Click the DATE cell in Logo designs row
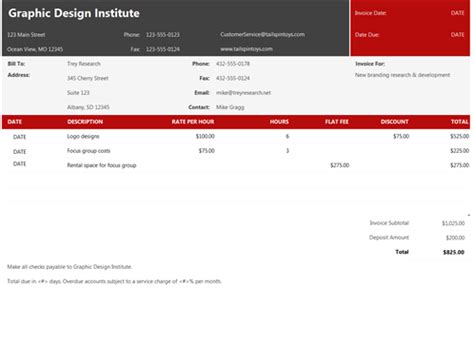Image resolution: width=474 pixels, height=363 pixels. pos(19,137)
